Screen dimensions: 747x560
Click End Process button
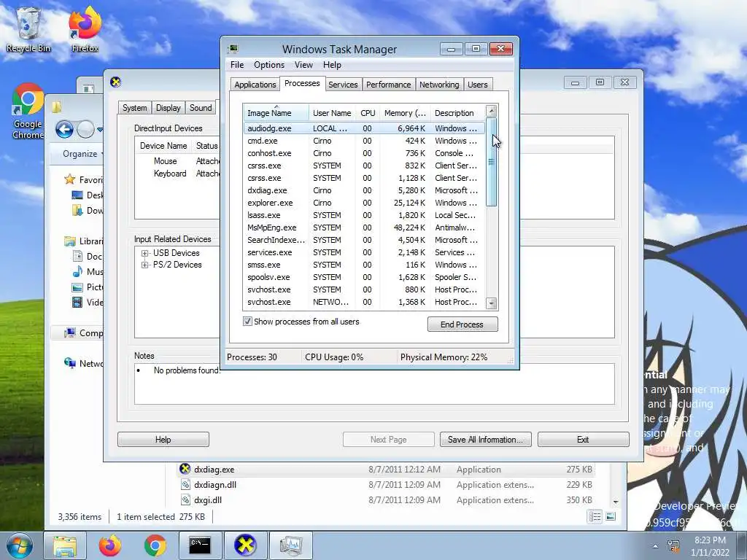(x=462, y=324)
